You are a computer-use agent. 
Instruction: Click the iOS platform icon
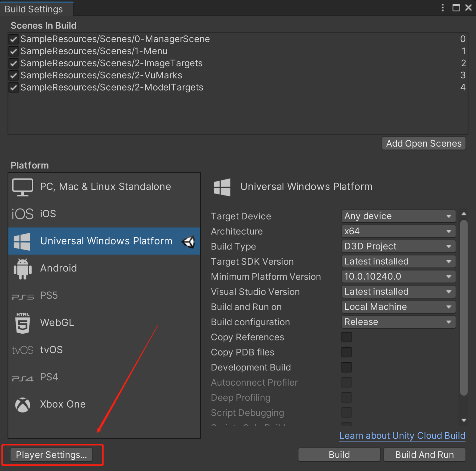(x=23, y=214)
